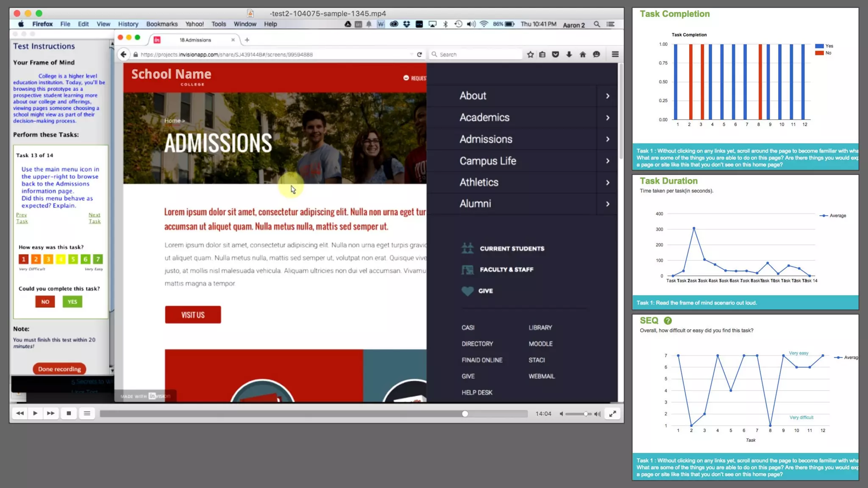The height and width of the screenshot is (488, 868).
Task: Open the Bookmarks menu in menu bar
Action: click(161, 24)
